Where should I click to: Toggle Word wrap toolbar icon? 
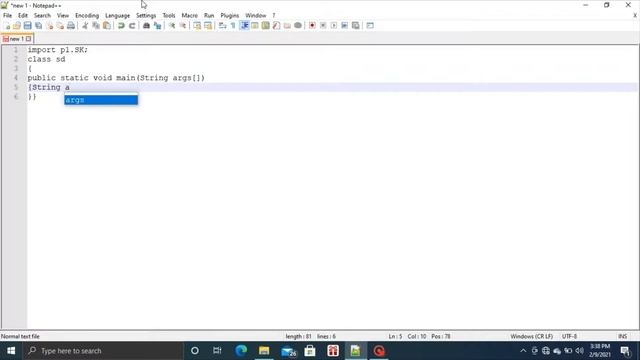click(x=222, y=26)
